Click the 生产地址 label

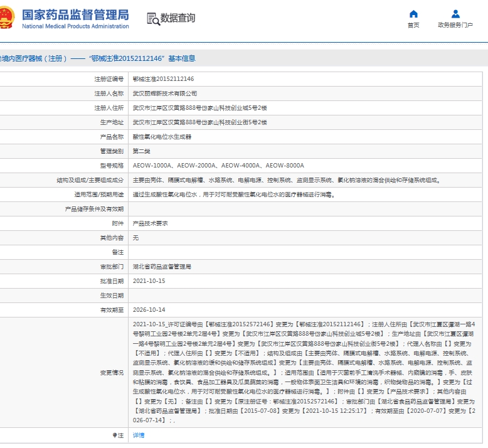pos(112,122)
